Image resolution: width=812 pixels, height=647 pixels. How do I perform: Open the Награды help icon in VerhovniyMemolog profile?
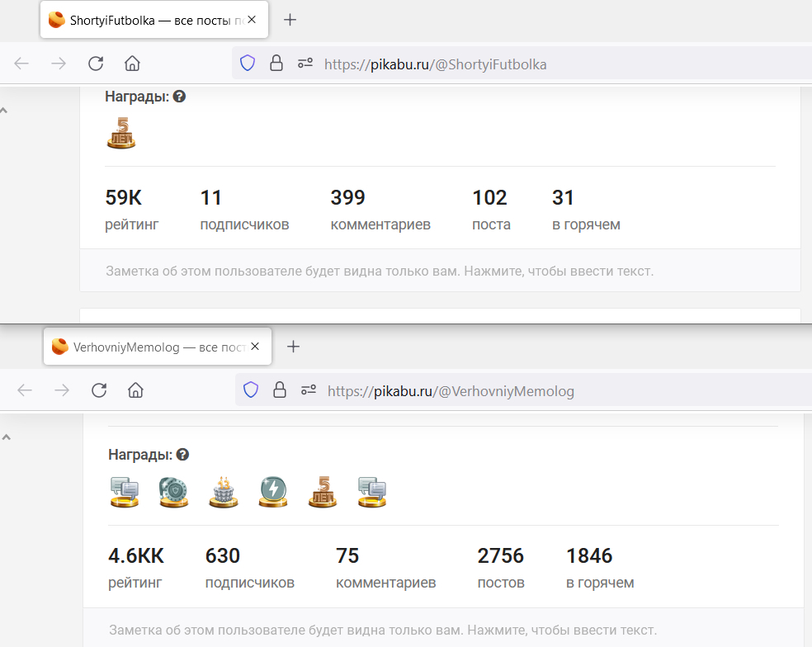click(182, 455)
